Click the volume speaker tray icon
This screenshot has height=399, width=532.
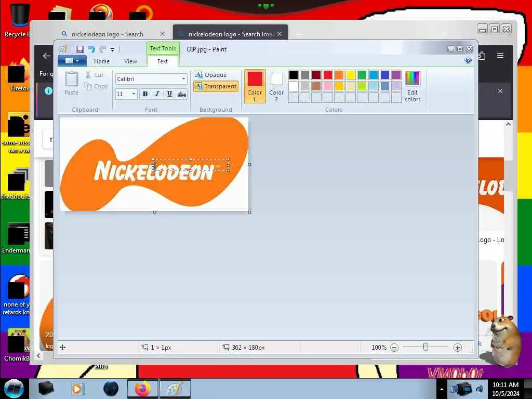point(480,389)
